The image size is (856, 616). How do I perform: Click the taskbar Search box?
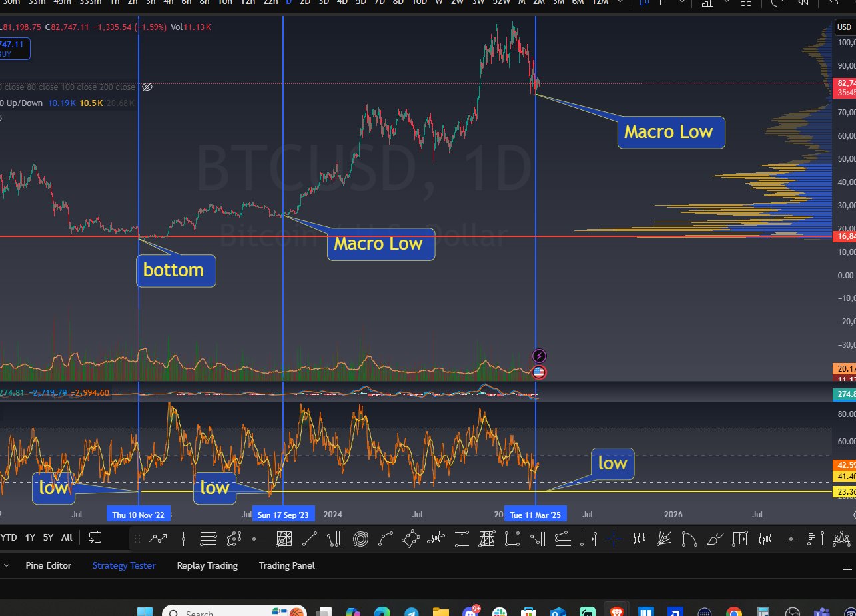pyautogui.click(x=233, y=611)
